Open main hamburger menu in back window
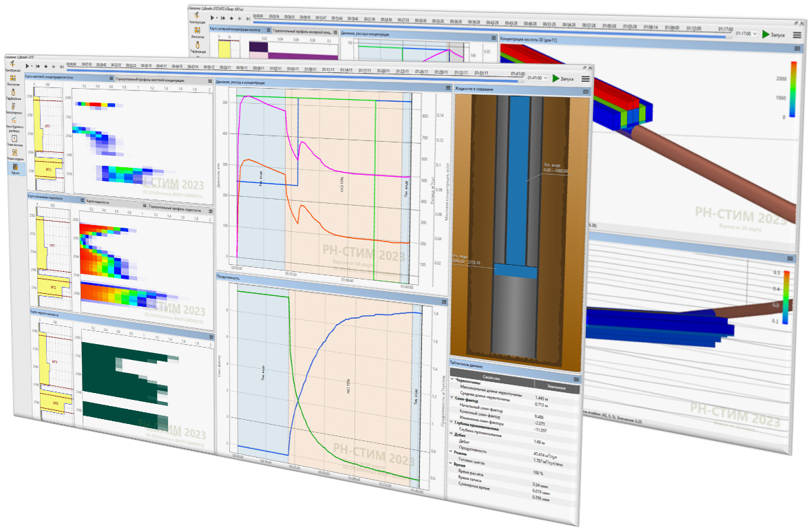811x532 pixels. tap(797, 35)
